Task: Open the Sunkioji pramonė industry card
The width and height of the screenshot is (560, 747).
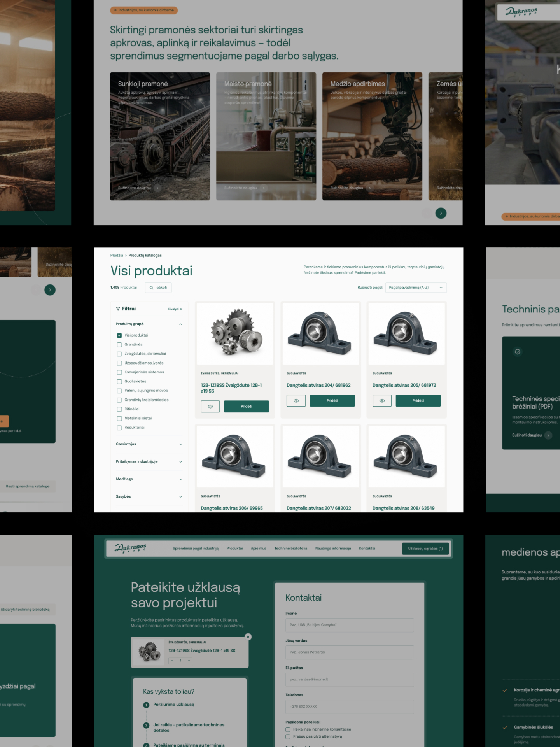Action: click(160, 136)
